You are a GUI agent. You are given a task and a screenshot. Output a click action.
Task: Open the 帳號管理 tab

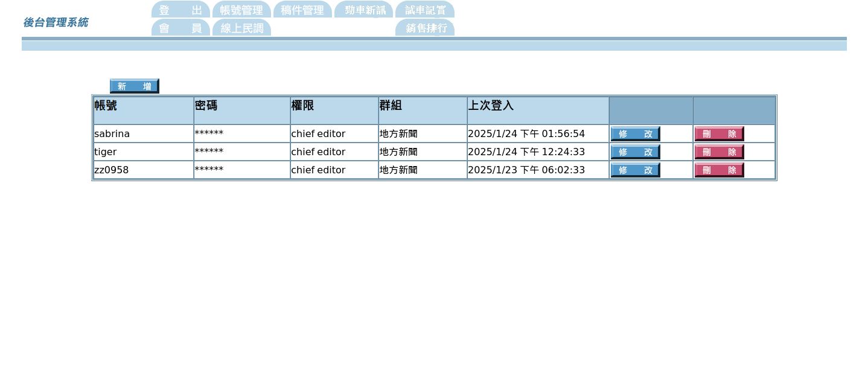pos(241,10)
